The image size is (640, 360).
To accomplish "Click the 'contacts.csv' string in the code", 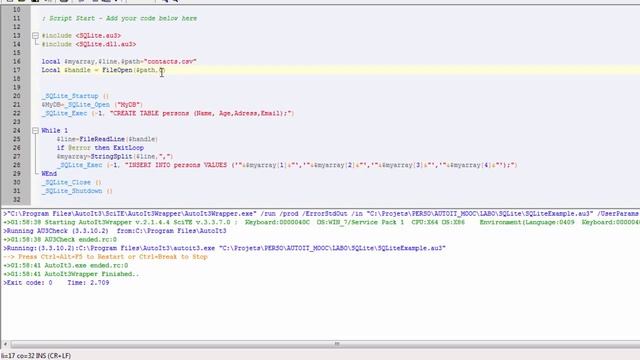I will [170, 62].
